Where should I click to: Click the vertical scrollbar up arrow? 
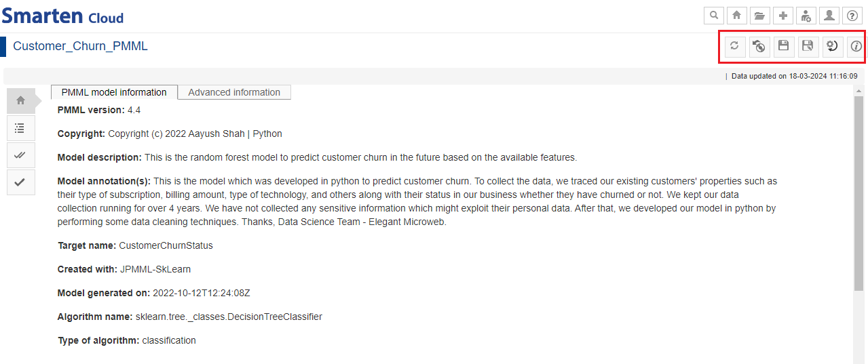coord(858,90)
